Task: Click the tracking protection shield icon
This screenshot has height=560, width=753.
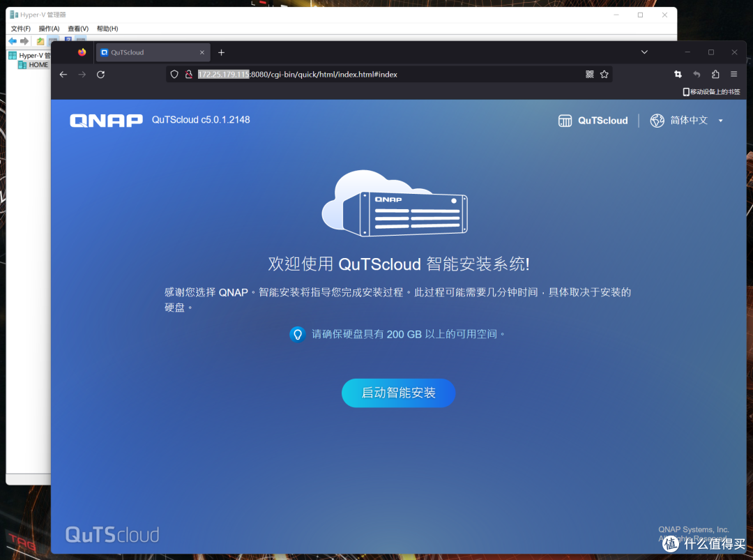Action: pos(174,75)
